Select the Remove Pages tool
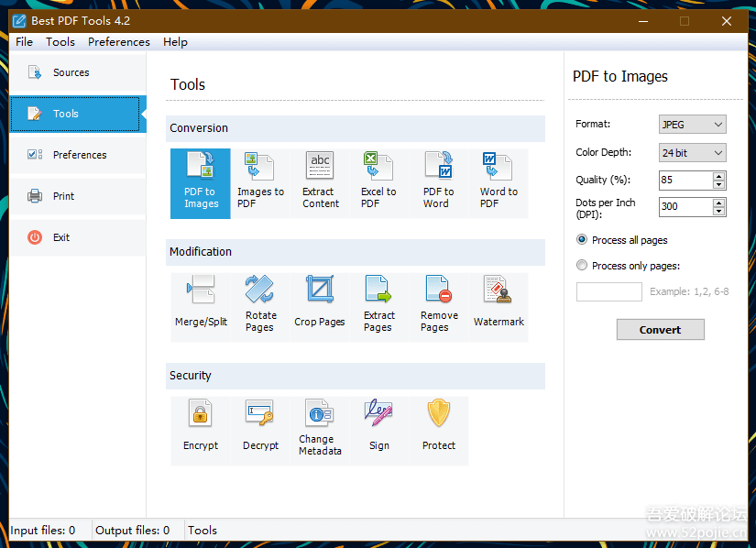Viewport: 756px width, 548px height. (439, 307)
